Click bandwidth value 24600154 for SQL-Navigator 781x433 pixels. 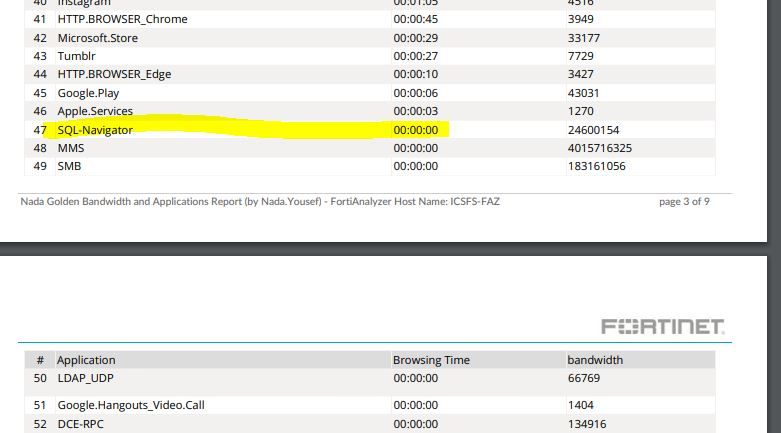click(x=593, y=130)
